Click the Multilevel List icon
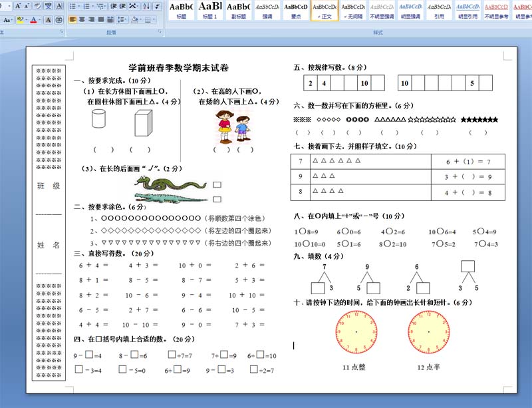Image resolution: width=532 pixels, height=408 pixels. pos(100,6)
